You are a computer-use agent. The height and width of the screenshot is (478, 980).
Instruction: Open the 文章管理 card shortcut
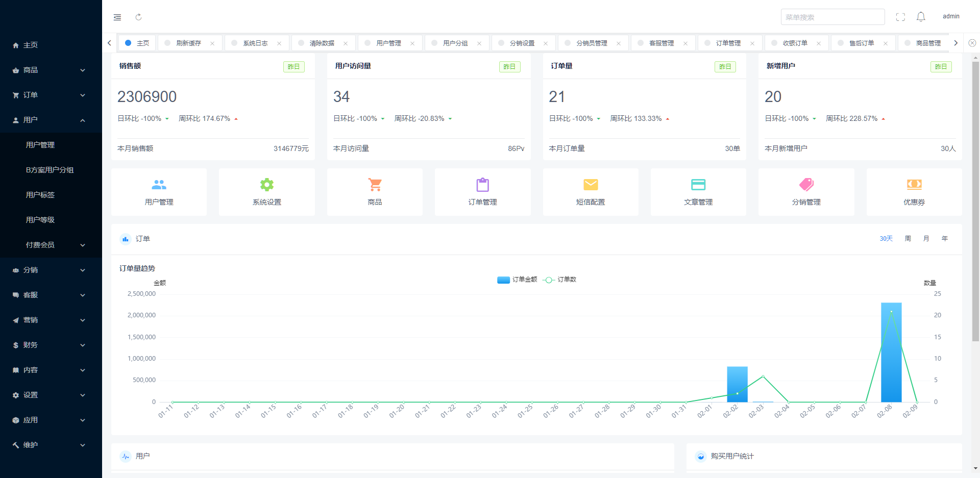pos(698,184)
